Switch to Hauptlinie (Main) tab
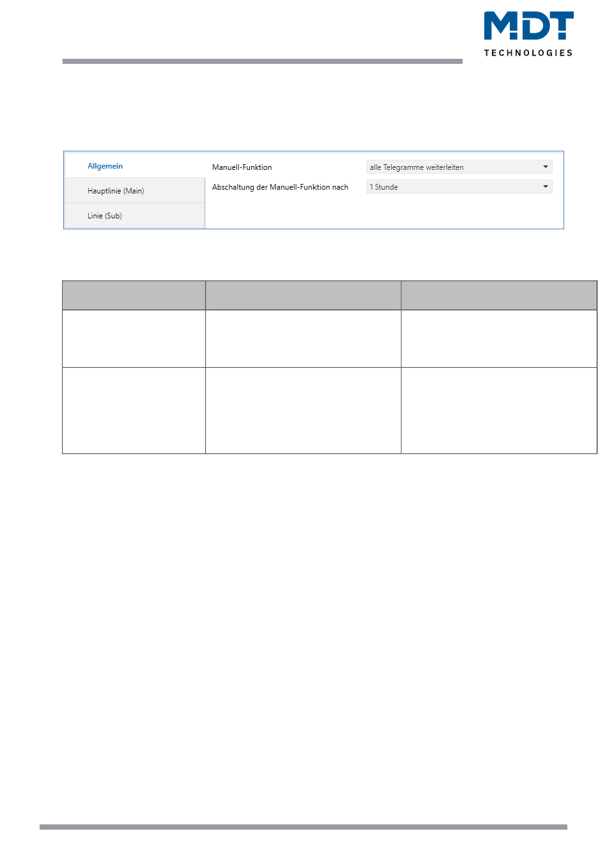The width and height of the screenshot is (607, 868). point(134,191)
